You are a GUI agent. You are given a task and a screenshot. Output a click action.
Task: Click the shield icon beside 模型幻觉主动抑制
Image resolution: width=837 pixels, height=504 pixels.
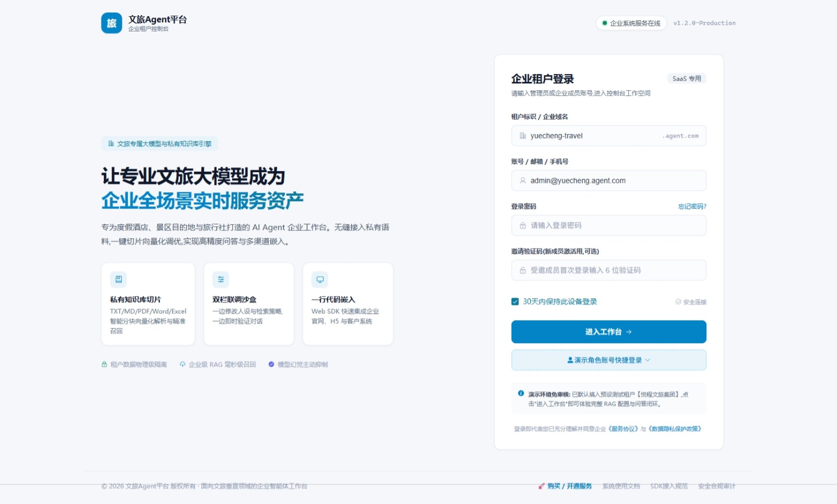[x=272, y=364]
